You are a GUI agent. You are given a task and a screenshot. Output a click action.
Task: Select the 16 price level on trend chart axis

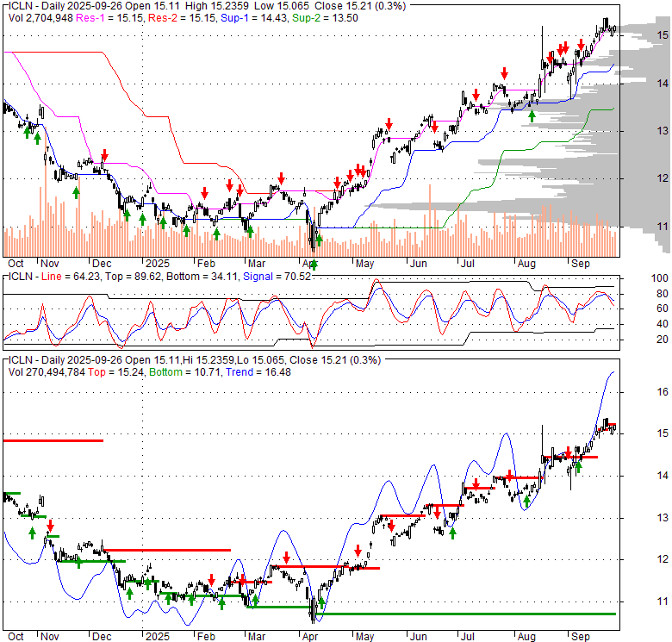pyautogui.click(x=663, y=392)
